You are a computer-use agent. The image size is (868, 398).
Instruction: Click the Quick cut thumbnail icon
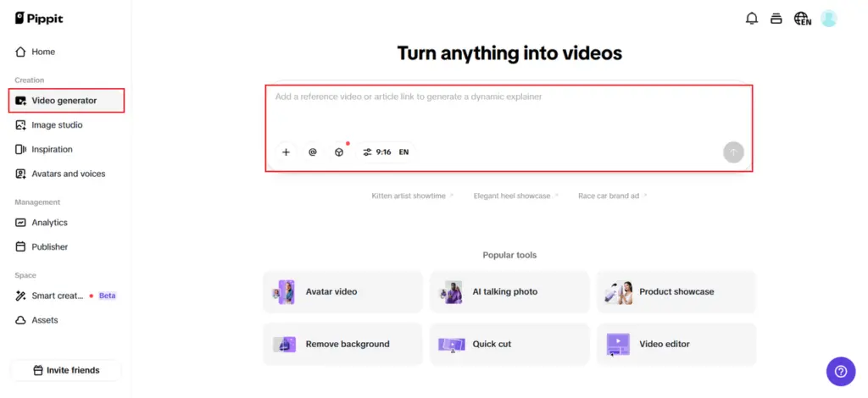(451, 345)
